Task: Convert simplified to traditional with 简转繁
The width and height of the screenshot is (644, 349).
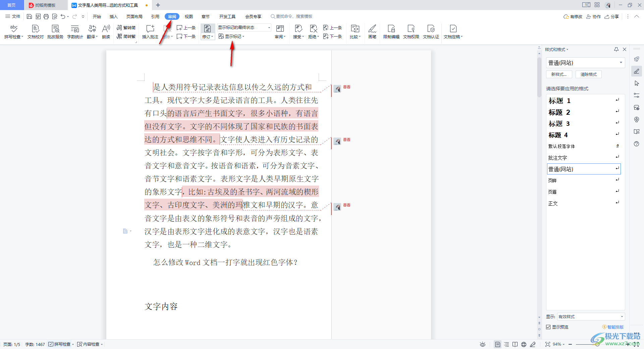Action: 126,36
